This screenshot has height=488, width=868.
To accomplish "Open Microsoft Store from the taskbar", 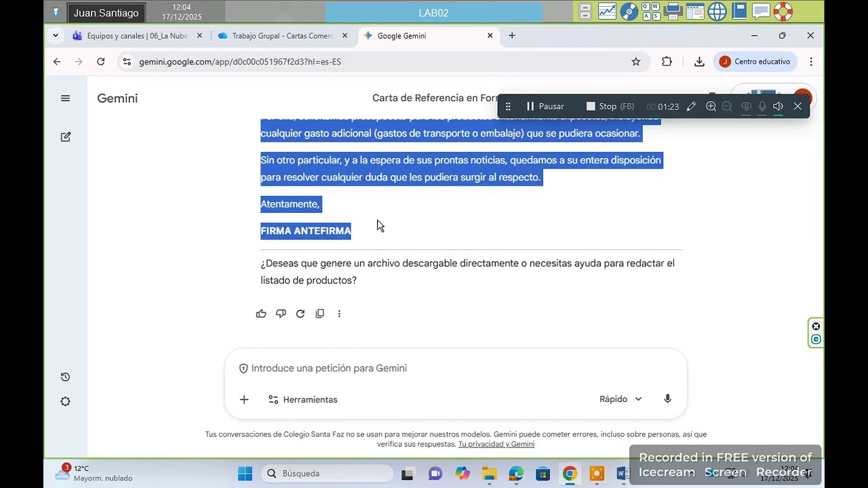I will [542, 474].
